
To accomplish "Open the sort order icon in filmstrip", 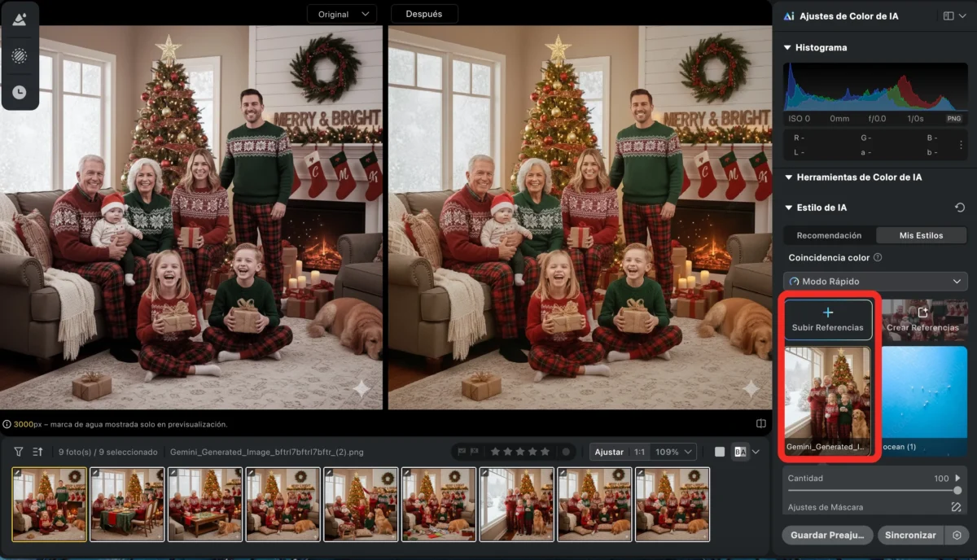I will 37,452.
